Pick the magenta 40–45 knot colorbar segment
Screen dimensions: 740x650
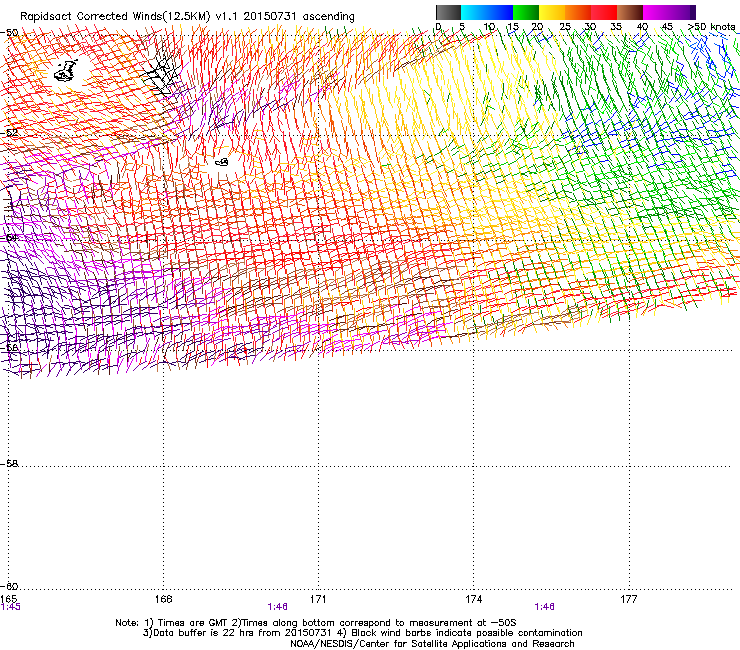click(656, 12)
